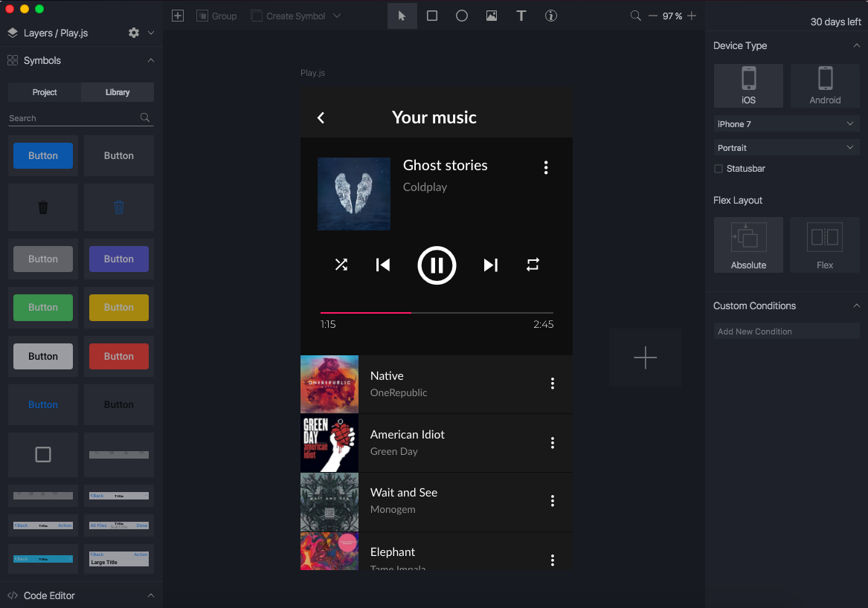Open Elephant more options dots
Viewport: 868px width, 608px height.
(x=553, y=560)
